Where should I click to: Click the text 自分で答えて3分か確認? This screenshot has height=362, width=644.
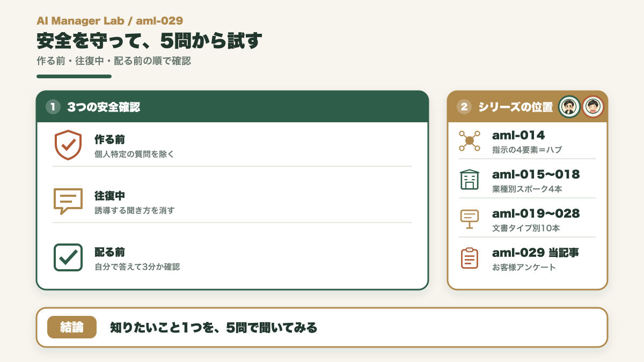tap(137, 267)
